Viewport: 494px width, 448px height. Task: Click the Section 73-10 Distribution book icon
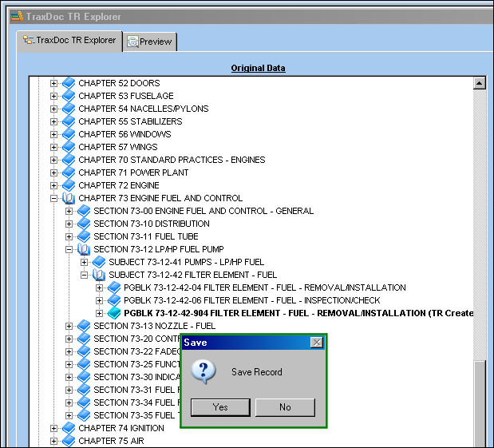84,224
